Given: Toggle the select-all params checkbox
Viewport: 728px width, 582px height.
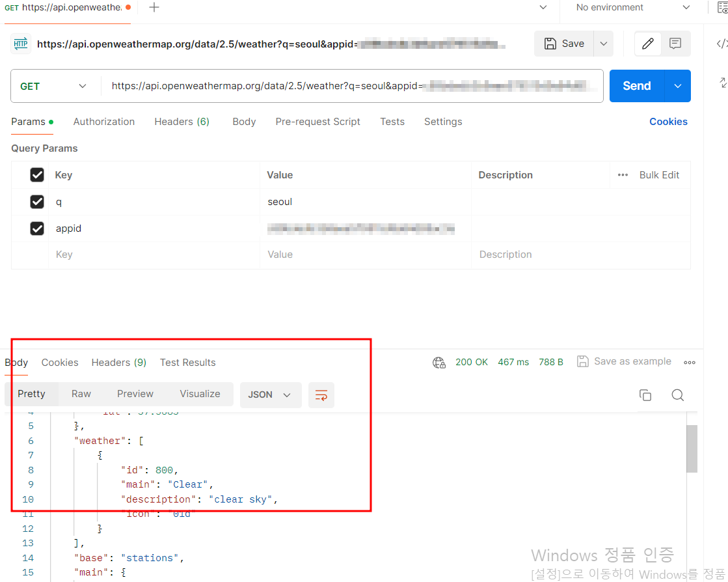Looking at the screenshot, I should (x=37, y=174).
